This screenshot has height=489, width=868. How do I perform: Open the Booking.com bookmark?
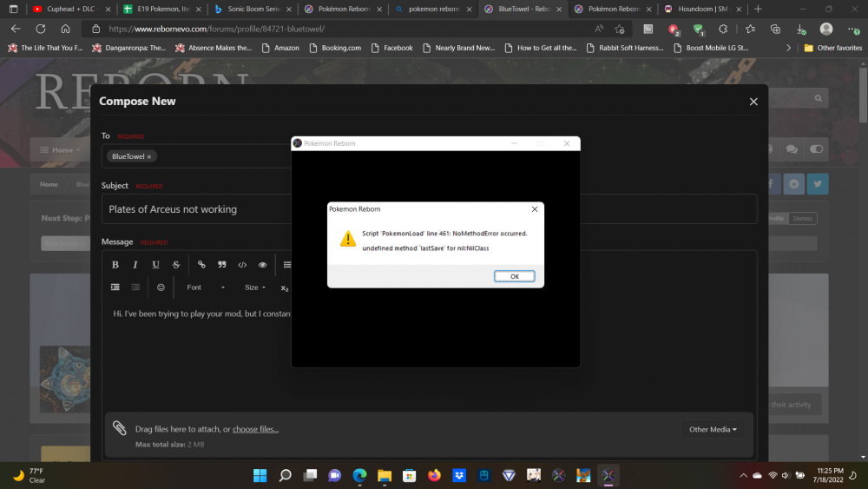(x=335, y=48)
